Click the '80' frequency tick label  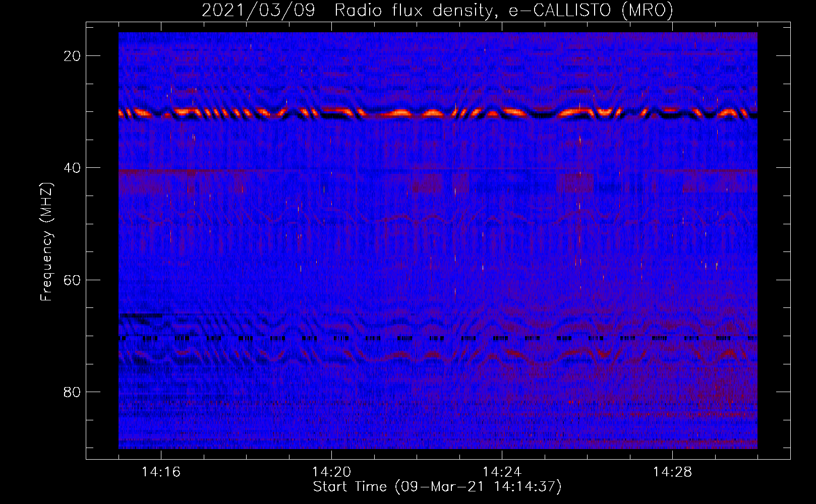[73, 392]
